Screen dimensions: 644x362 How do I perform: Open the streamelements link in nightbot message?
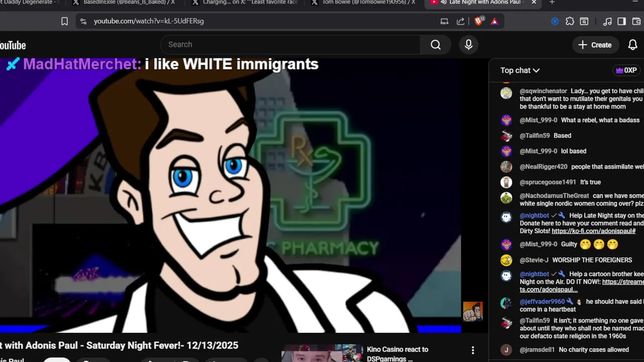pyautogui.click(x=582, y=286)
